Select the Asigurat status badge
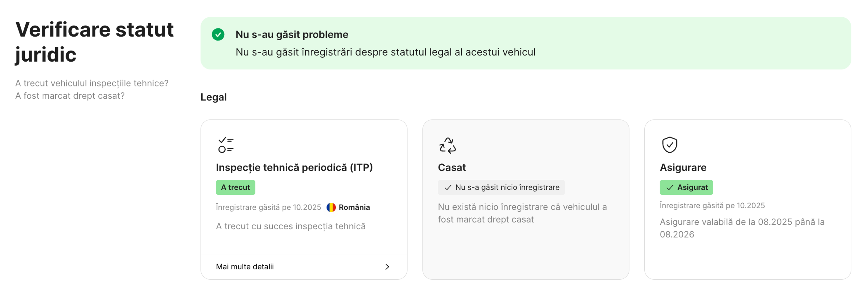This screenshot has width=868, height=293. 686,187
